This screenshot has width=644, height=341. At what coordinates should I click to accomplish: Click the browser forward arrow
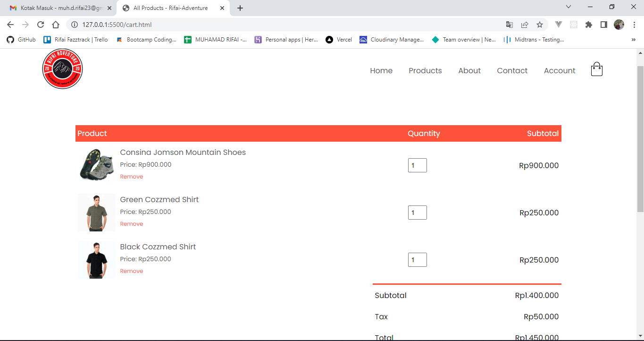25,25
